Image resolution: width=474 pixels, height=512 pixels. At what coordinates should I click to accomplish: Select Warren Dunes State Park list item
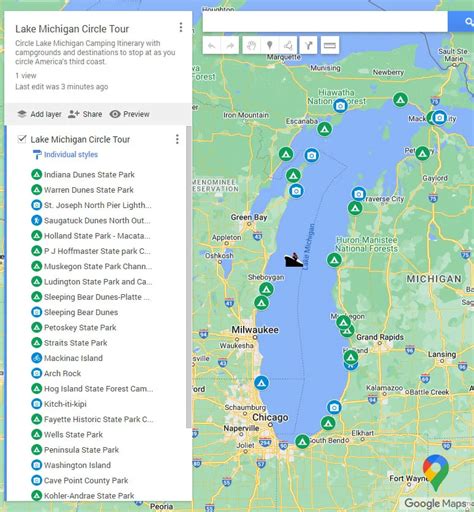(89, 190)
